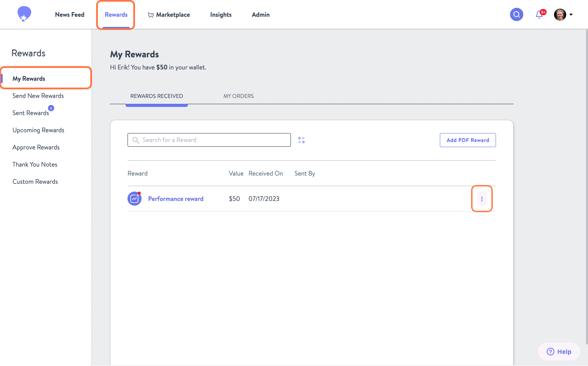Open Approve Rewards in the sidebar
Image resolution: width=588 pixels, height=366 pixels.
pyautogui.click(x=36, y=147)
